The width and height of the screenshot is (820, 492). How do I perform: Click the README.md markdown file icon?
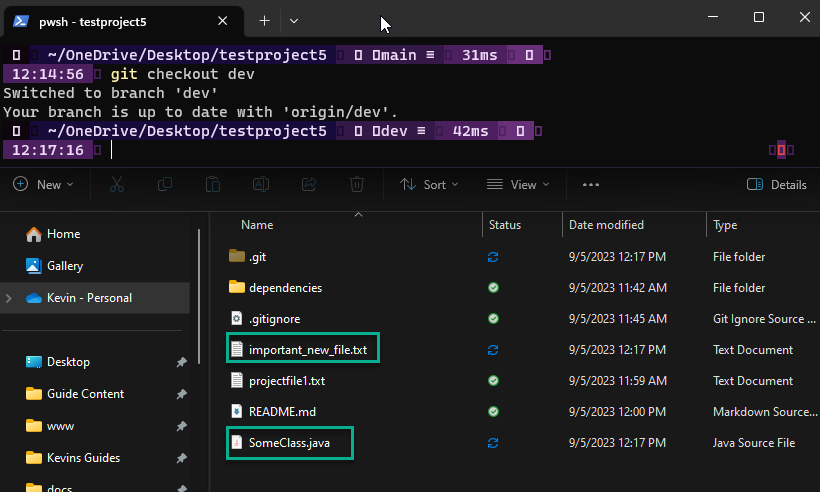point(237,411)
